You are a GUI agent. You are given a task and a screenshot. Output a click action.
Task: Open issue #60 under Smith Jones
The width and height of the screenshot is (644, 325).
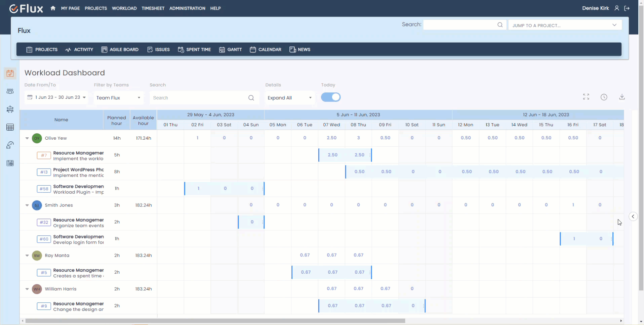coord(44,239)
